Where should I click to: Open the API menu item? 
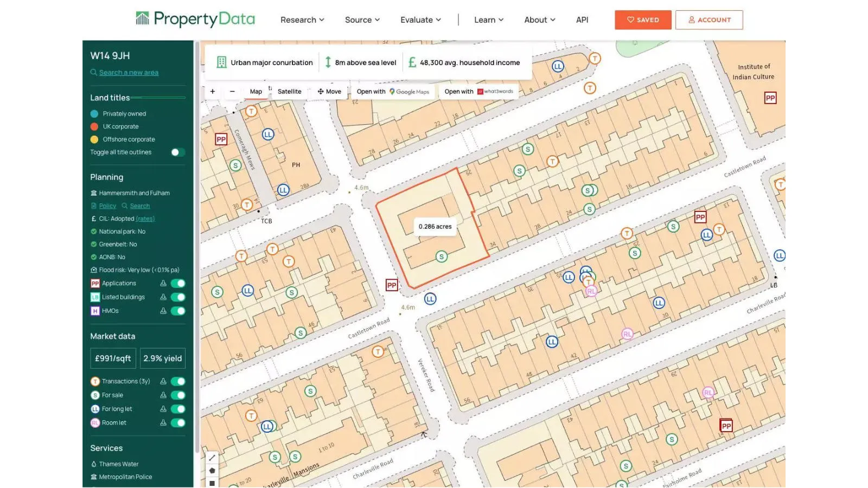click(582, 20)
